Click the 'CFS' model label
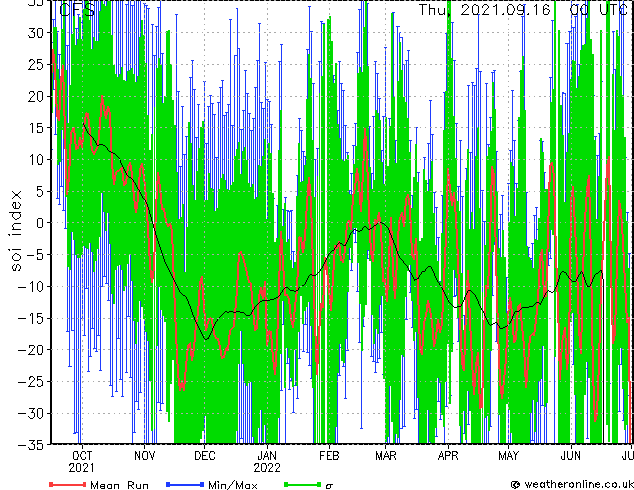Image resolution: width=634 pixels, height=490 pixels. pos(77,10)
